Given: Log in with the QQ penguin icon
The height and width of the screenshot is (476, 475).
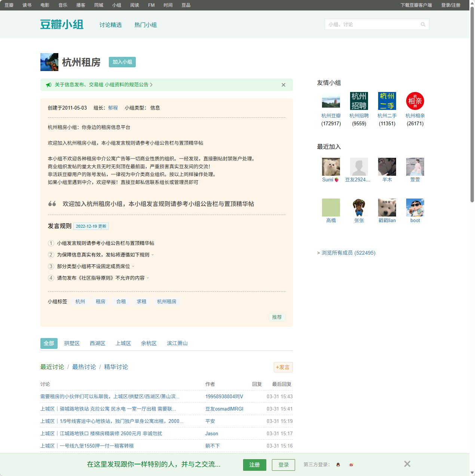Looking at the screenshot, I should [338, 465].
